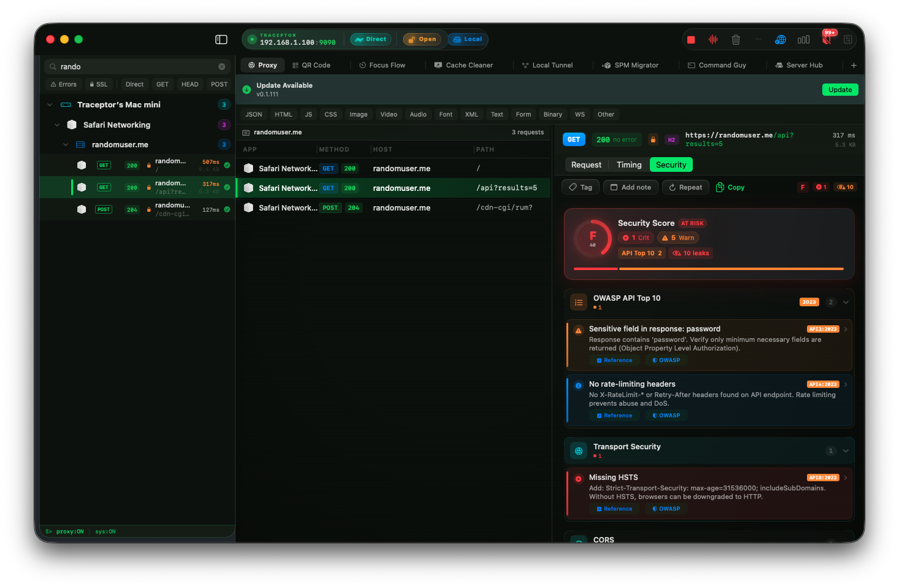Collapse the OWASP API Top 10 section
This screenshot has width=899, height=588.
coord(846,302)
